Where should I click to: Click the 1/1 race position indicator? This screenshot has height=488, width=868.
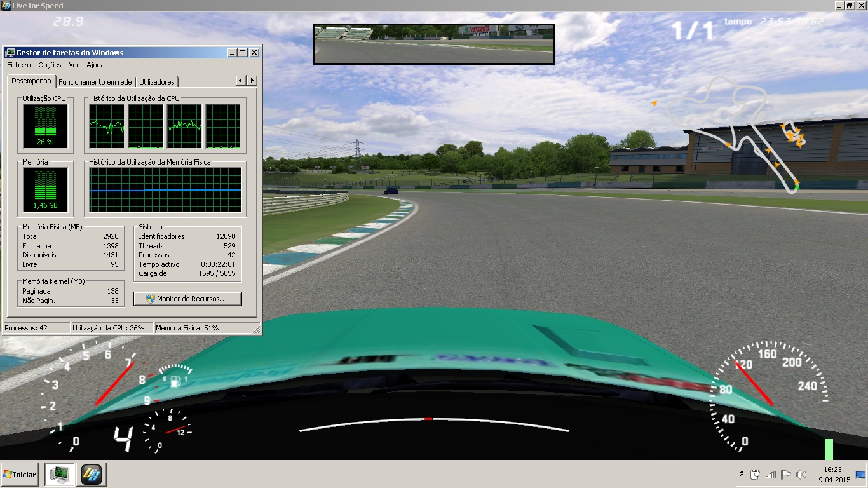pyautogui.click(x=693, y=30)
